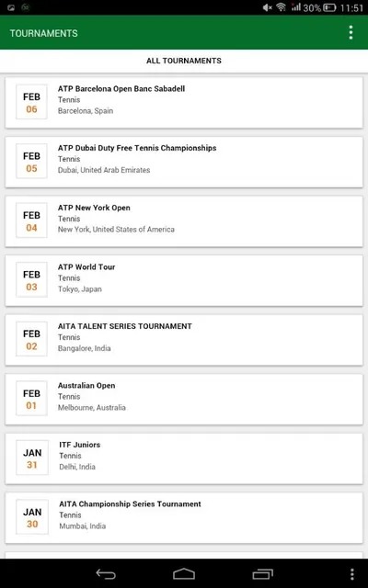Select the ALL TOURNAMENTS tab
The height and width of the screenshot is (588, 368).
pyautogui.click(x=184, y=61)
